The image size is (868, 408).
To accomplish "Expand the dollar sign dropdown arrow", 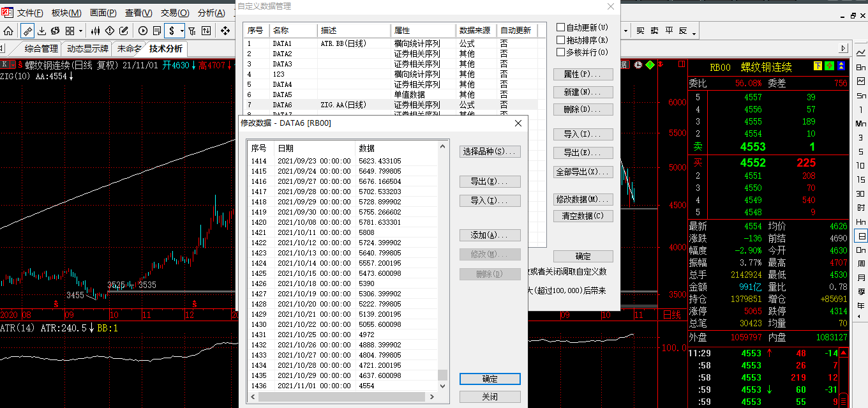I will tap(182, 31).
